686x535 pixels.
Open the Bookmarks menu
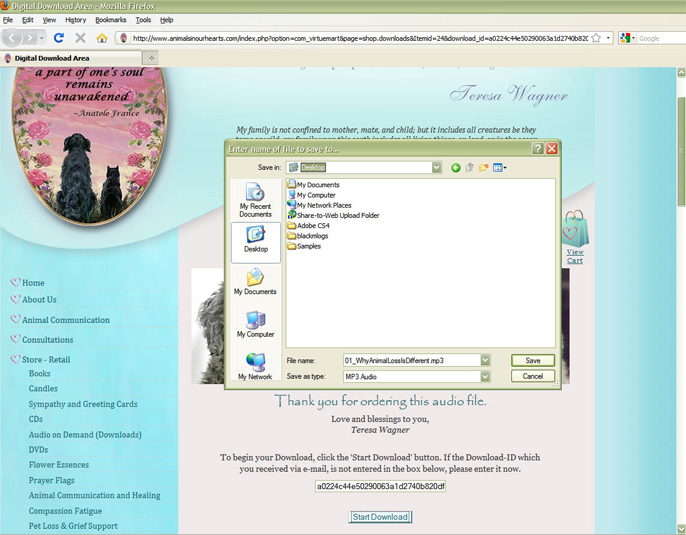(110, 20)
